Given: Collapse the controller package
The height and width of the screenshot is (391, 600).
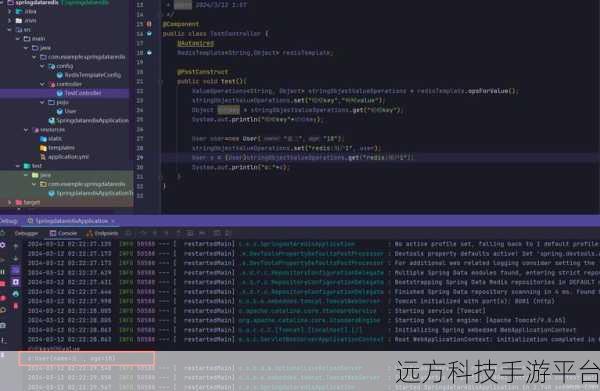Looking at the screenshot, I should tap(42, 84).
